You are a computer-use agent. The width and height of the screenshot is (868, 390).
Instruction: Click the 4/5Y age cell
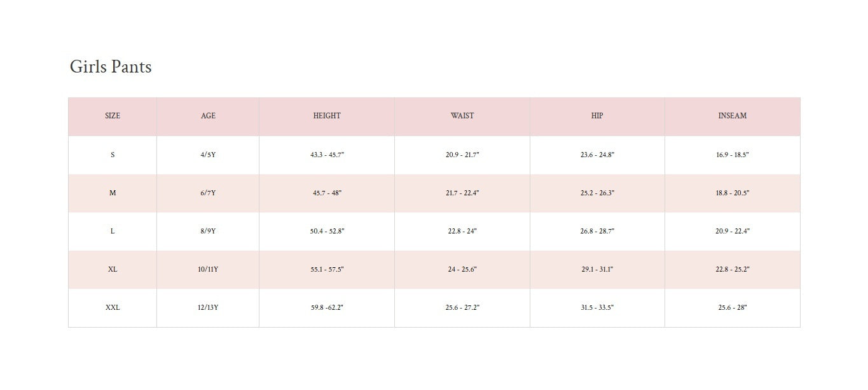click(208, 155)
